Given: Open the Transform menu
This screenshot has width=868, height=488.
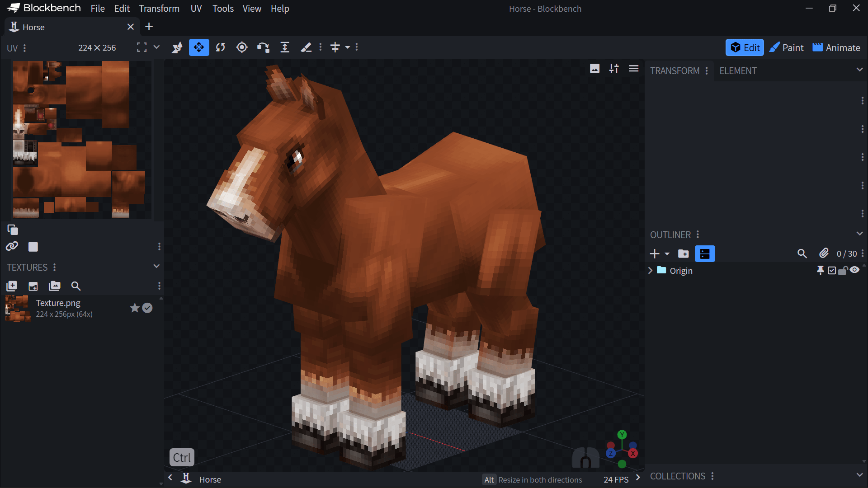Looking at the screenshot, I should pos(160,9).
